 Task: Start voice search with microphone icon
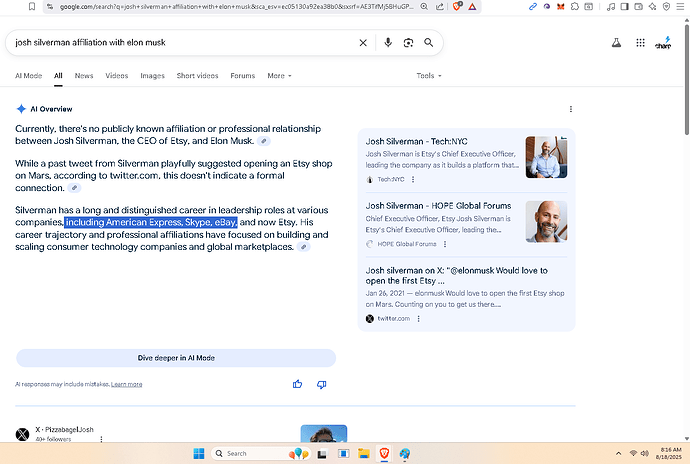[388, 42]
